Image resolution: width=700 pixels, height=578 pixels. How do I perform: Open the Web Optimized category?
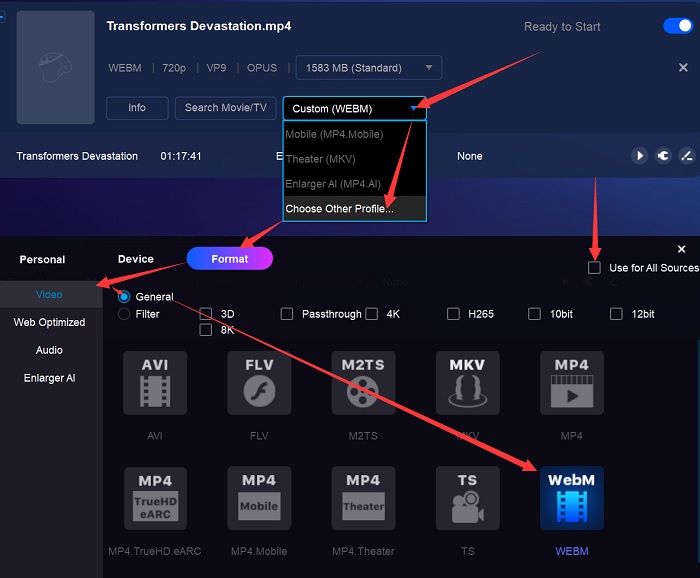(51, 322)
